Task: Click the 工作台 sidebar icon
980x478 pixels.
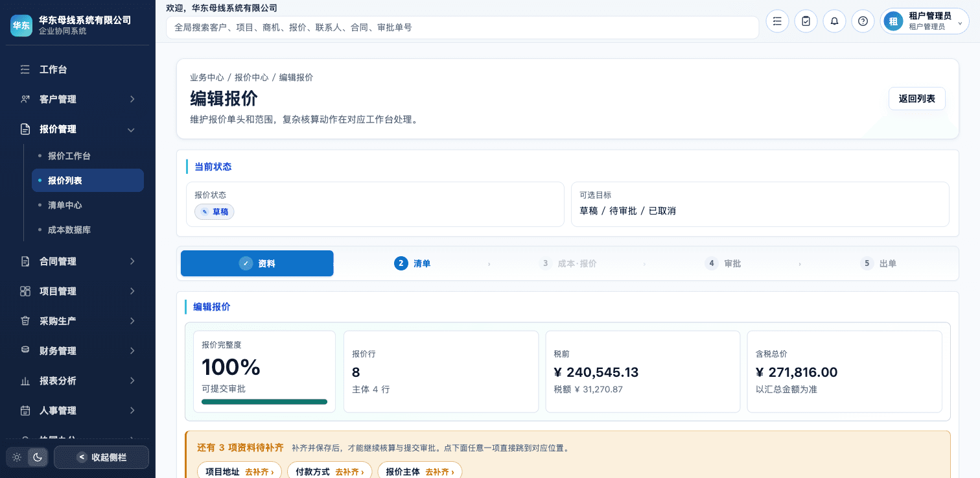Action: (x=25, y=69)
